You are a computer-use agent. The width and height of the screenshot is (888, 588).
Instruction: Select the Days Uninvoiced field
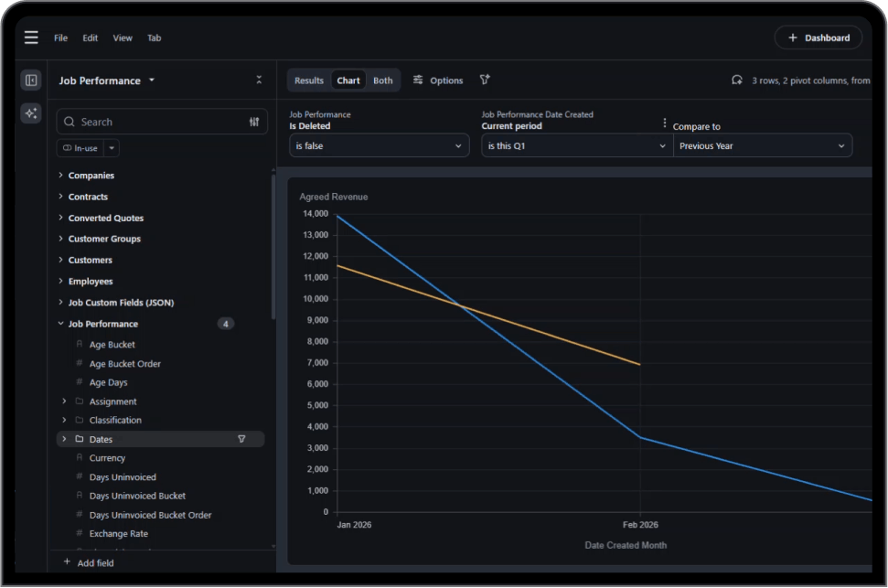point(123,477)
